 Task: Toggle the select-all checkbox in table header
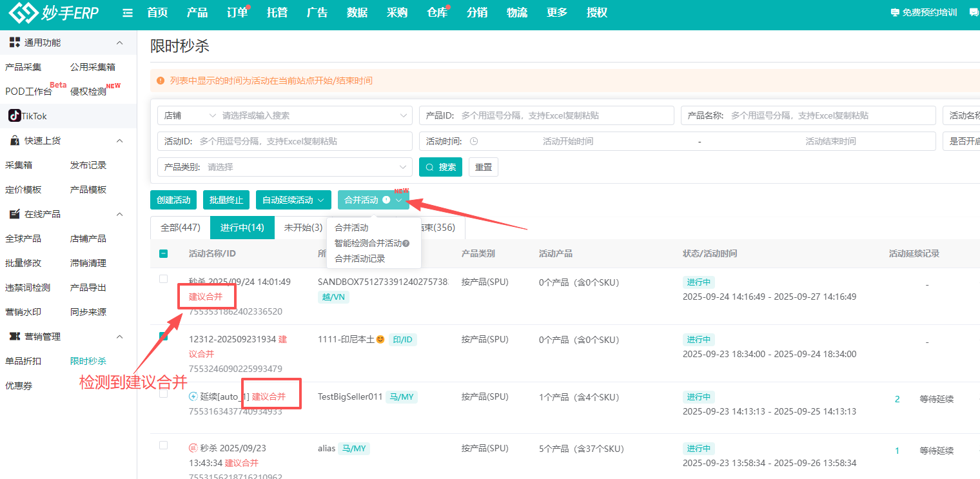(163, 254)
